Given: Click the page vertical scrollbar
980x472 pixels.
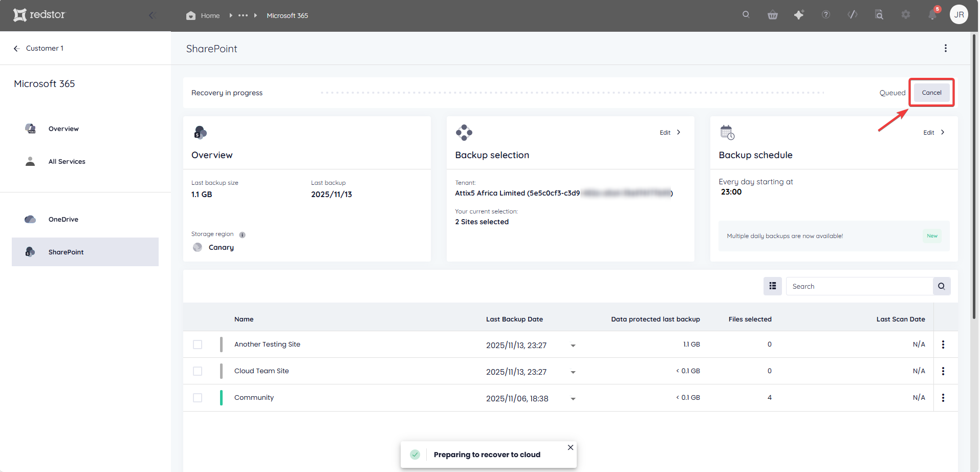Looking at the screenshot, I should (974, 176).
